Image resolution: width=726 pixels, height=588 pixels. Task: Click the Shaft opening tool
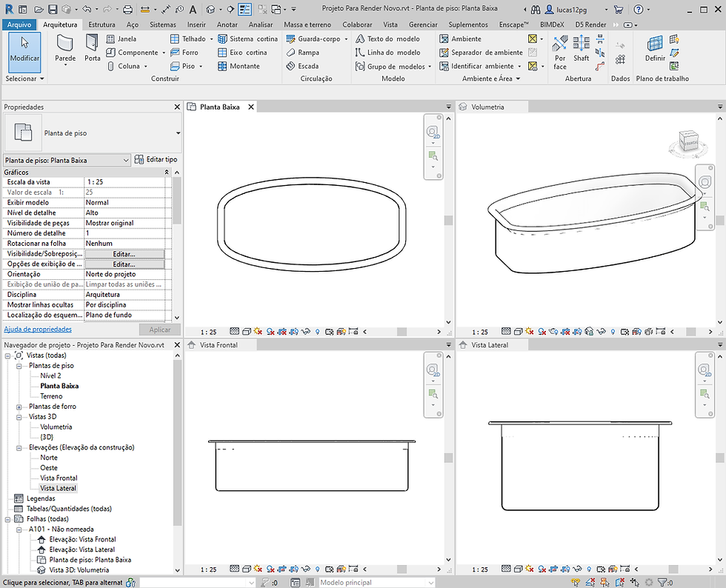point(581,49)
